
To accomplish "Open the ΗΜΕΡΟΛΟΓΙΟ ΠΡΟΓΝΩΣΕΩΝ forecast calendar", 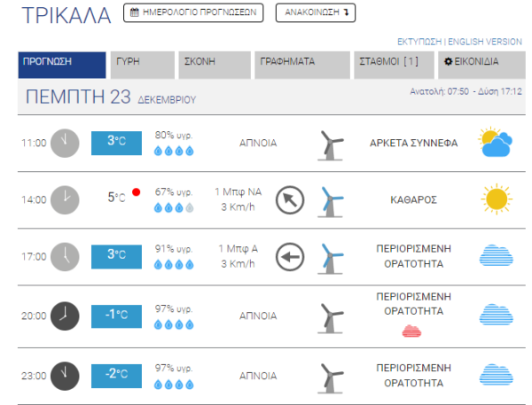I will coord(193,13).
